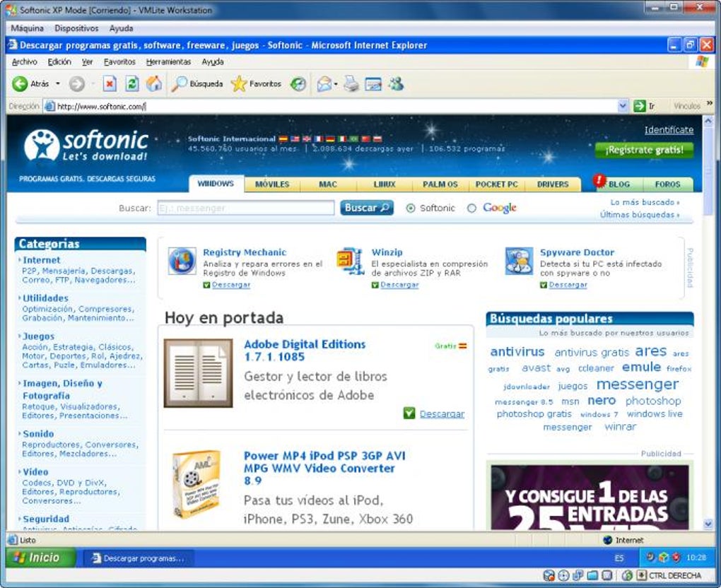Click Descargar under Registry Mechanic

tap(231, 285)
